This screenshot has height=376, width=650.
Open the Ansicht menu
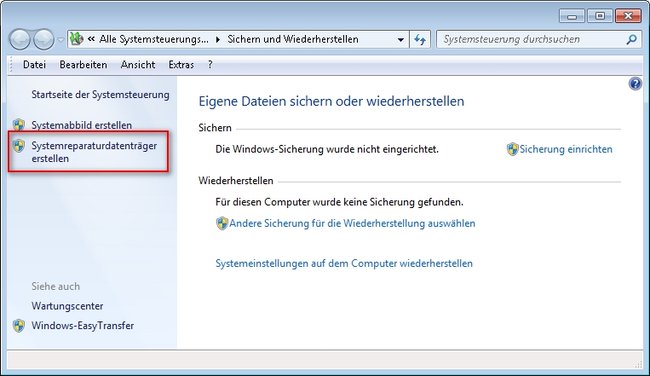coord(138,65)
